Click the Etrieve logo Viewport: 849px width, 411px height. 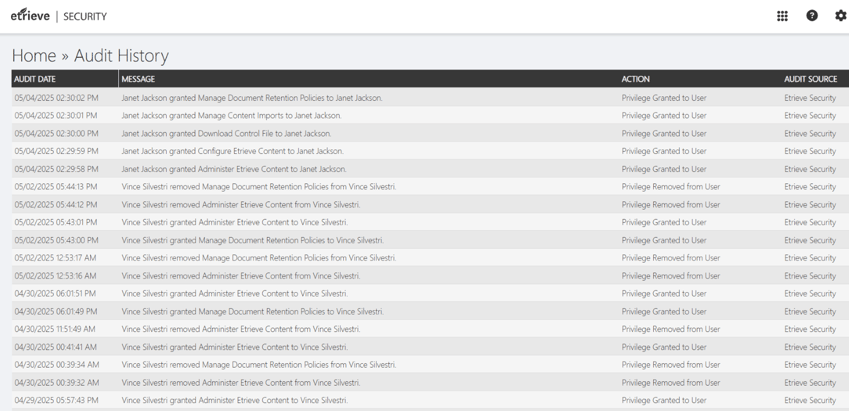30,16
